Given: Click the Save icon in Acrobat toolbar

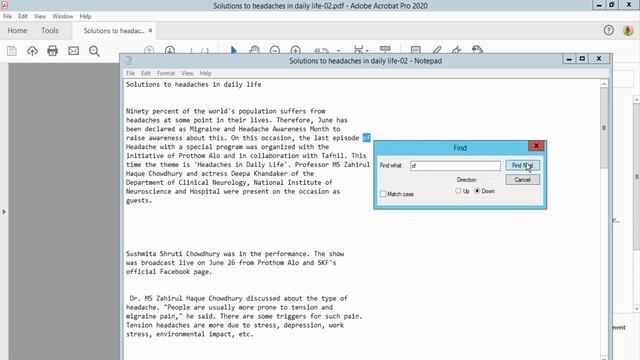Looking at the screenshot, I should (x=11, y=51).
